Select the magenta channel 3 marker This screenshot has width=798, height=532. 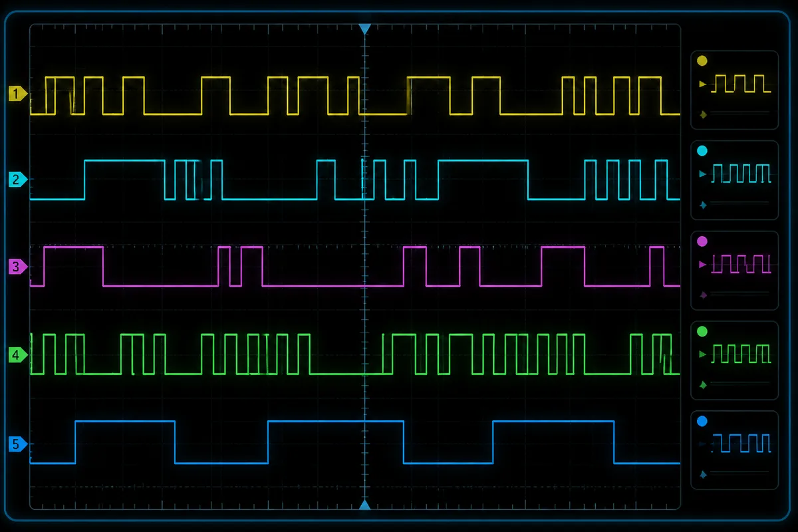18,267
